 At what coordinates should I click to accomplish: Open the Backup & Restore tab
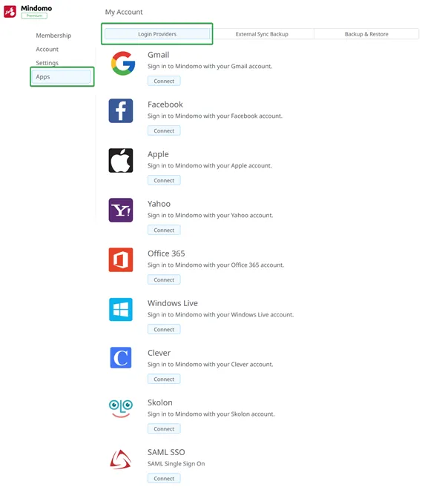pos(366,34)
